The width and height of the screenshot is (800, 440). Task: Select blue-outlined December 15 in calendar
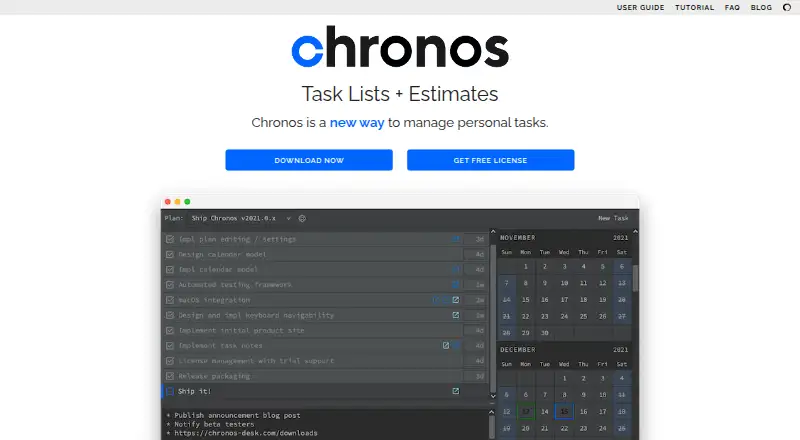click(x=564, y=411)
